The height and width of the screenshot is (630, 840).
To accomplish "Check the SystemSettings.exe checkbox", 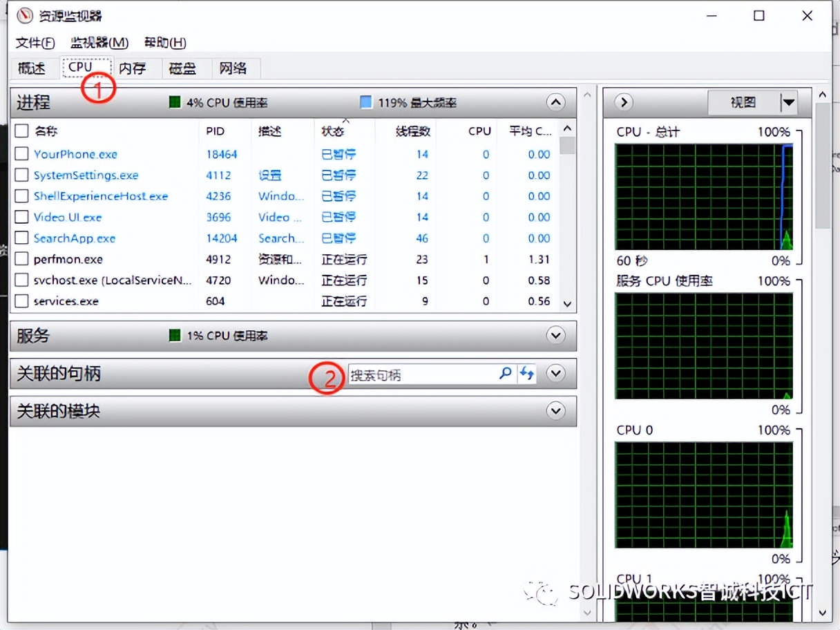I will point(21,175).
